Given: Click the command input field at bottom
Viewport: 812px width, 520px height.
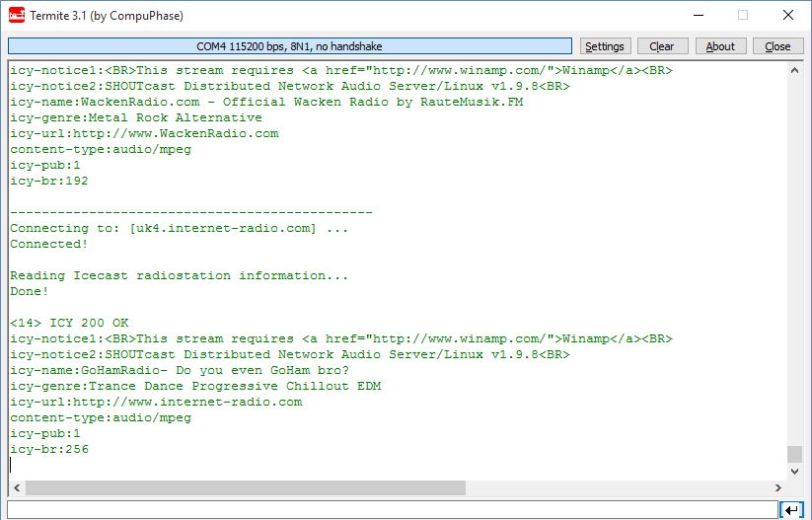Looking at the screenshot, I should [392, 509].
